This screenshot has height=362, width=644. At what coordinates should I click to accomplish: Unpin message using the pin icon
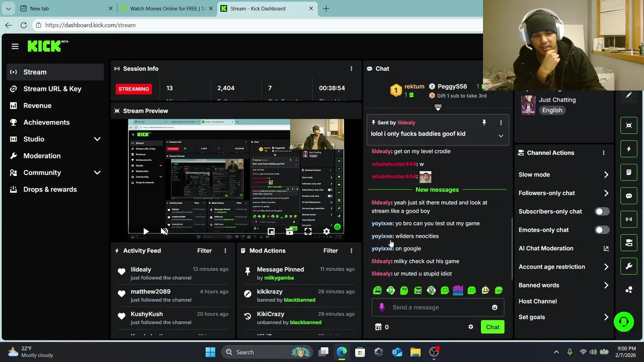coord(484,123)
